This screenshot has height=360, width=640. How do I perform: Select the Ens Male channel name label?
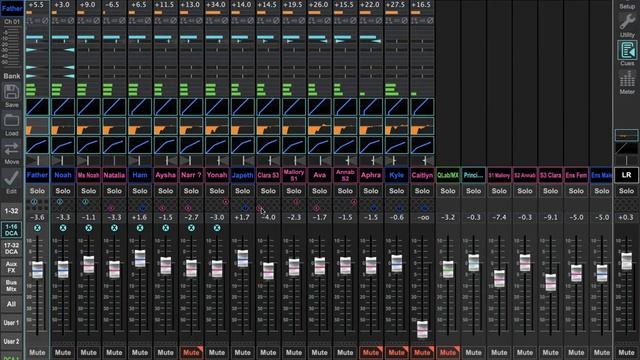coord(602,175)
